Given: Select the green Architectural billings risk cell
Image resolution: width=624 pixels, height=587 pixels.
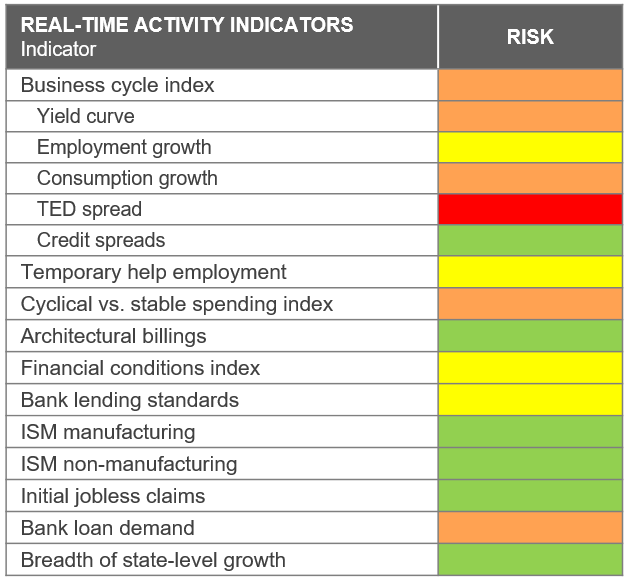Looking at the screenshot, I should 530,336.
